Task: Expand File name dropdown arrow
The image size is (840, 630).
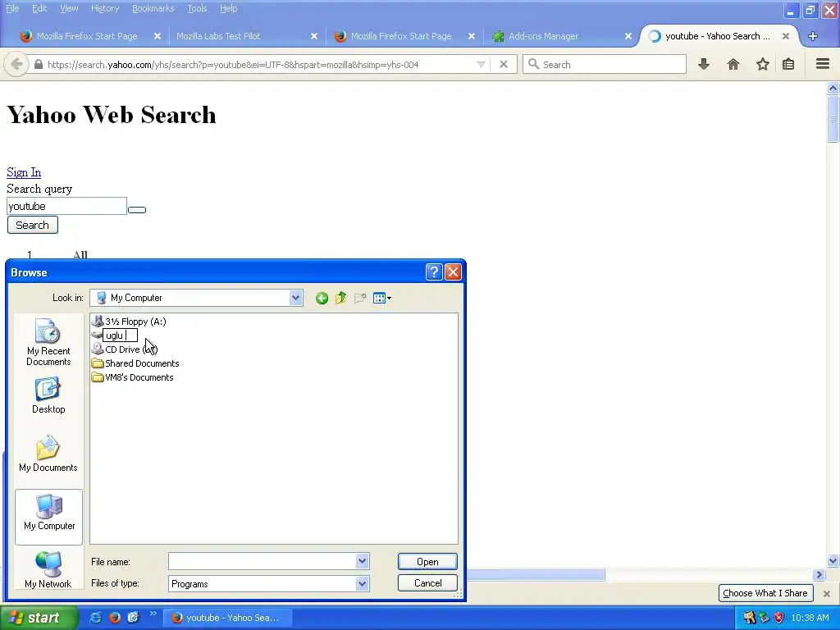Action: [362, 561]
